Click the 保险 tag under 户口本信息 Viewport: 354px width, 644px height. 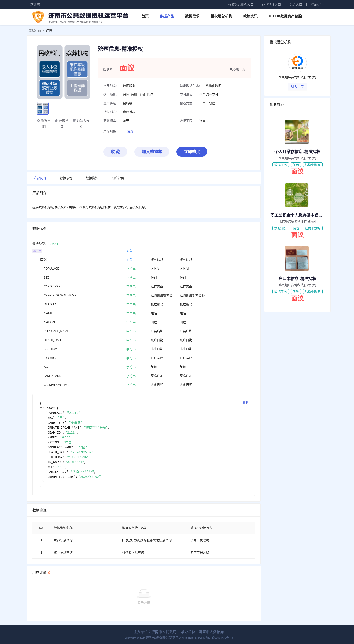(296, 292)
